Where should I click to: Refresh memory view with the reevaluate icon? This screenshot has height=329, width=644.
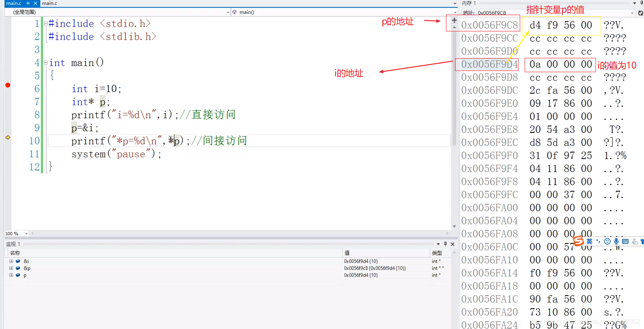pos(640,13)
